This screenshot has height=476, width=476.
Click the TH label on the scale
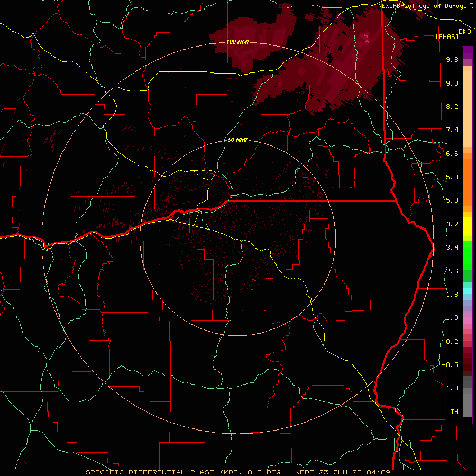[454, 412]
